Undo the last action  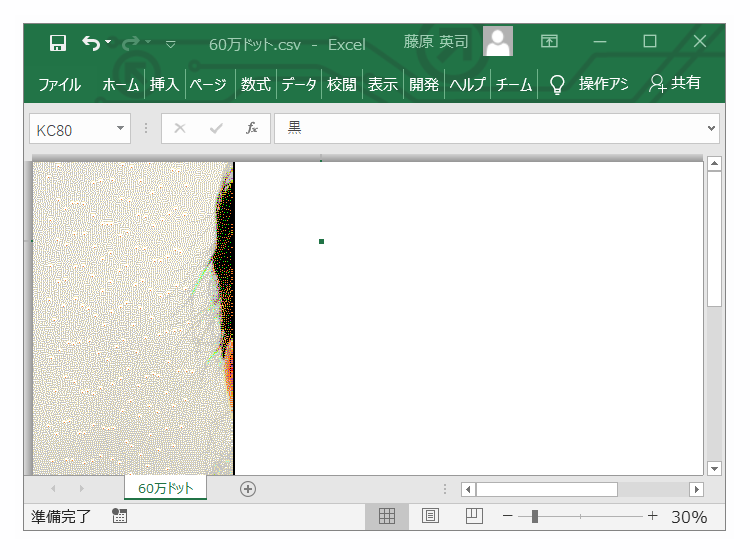click(90, 44)
